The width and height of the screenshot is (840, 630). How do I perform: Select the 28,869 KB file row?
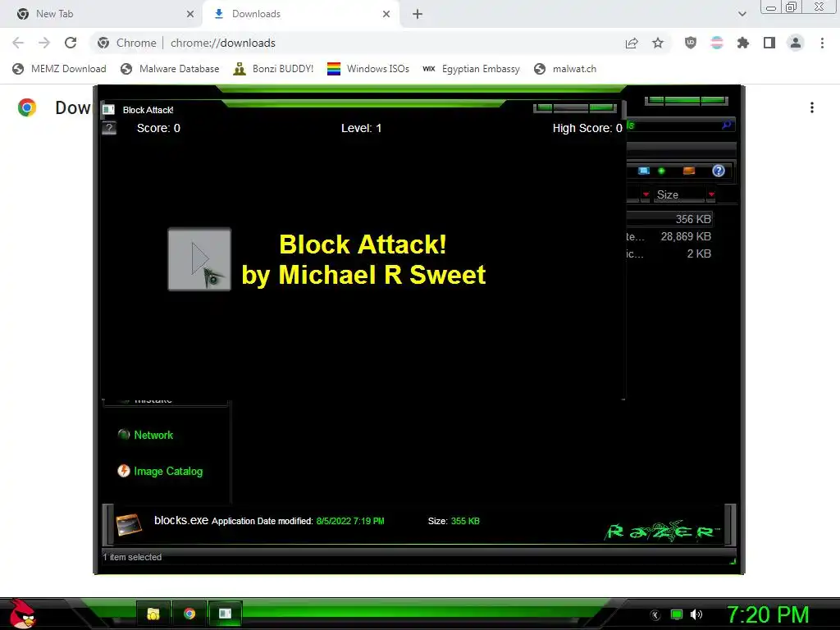coord(669,236)
